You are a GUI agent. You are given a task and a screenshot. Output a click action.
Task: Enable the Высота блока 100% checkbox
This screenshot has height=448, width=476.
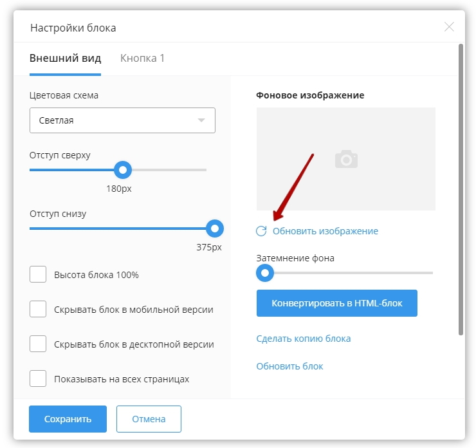(x=38, y=274)
